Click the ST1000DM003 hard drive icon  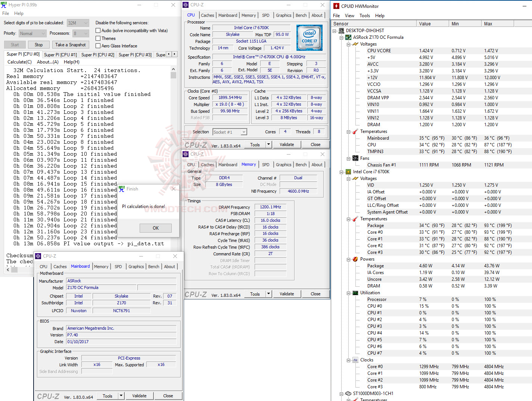click(x=348, y=394)
